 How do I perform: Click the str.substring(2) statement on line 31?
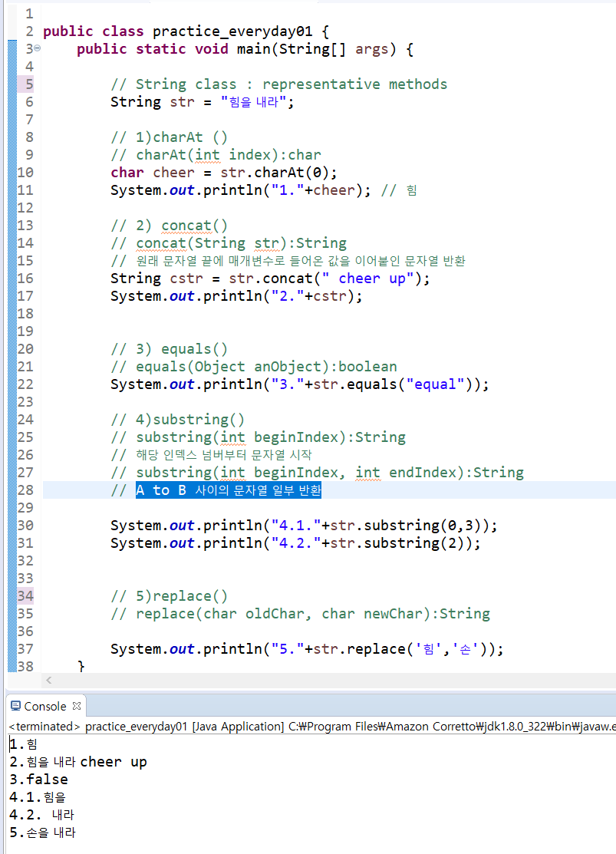coord(296,543)
